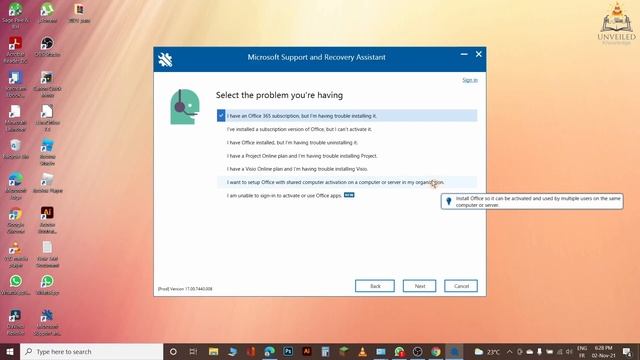Go to the next step with Next
This screenshot has width=640, height=360.
420,286
